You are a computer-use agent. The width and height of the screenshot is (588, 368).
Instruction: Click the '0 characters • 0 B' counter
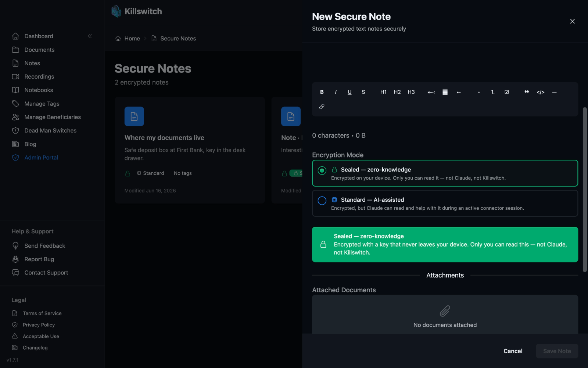click(x=339, y=135)
